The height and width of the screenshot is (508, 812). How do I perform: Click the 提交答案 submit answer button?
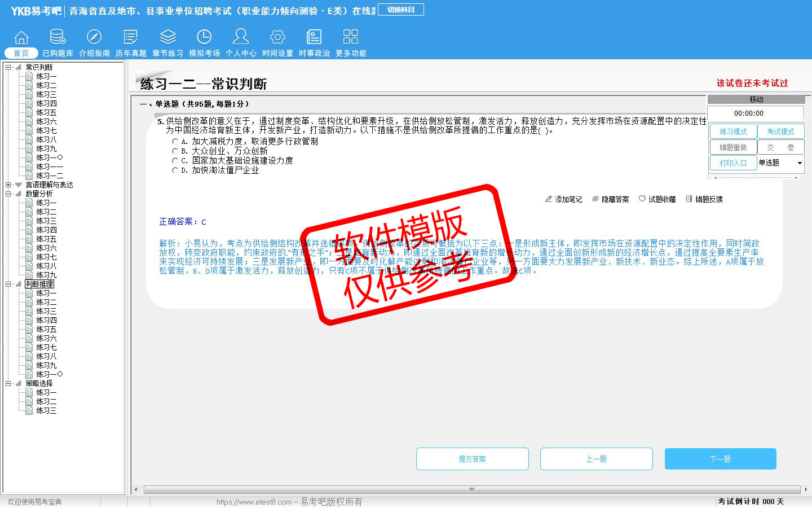[x=473, y=459]
